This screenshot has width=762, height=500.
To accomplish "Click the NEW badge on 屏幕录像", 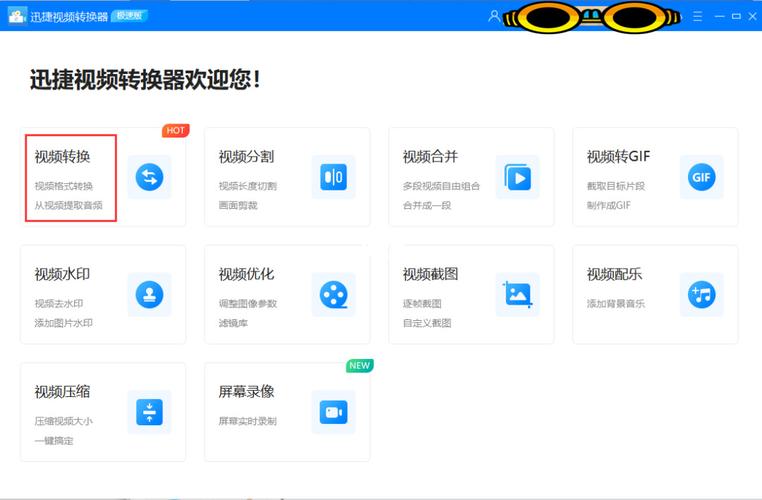I will pyautogui.click(x=360, y=365).
